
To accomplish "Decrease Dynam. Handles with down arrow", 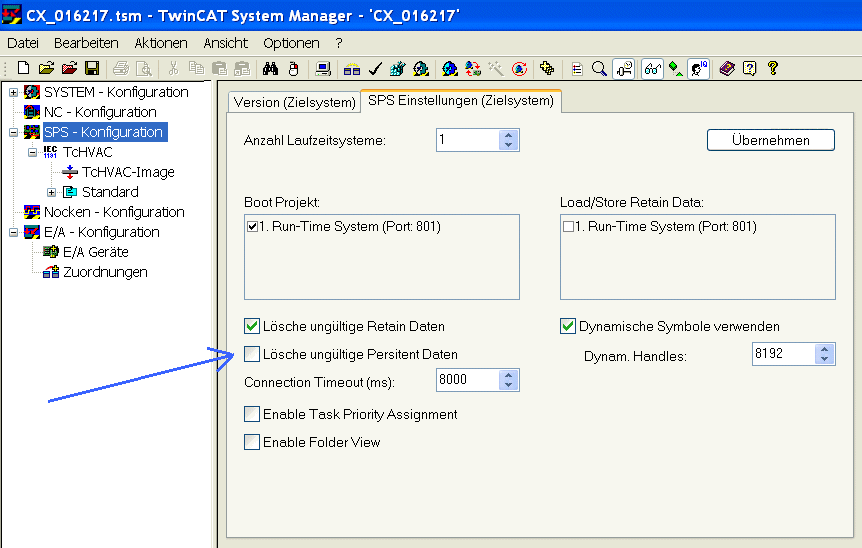I will (x=824, y=359).
